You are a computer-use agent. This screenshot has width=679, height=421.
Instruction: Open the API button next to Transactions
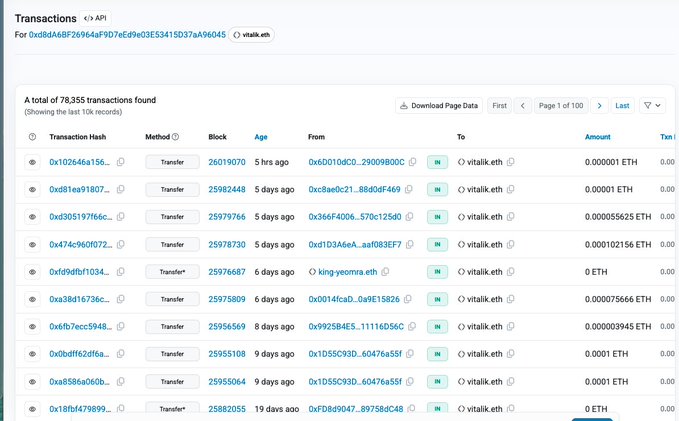[x=95, y=18]
